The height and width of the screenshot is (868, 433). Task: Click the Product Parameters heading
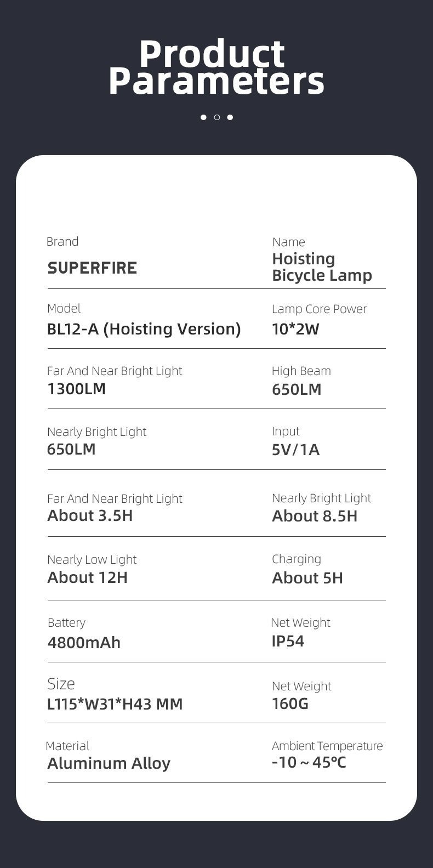pos(216,68)
